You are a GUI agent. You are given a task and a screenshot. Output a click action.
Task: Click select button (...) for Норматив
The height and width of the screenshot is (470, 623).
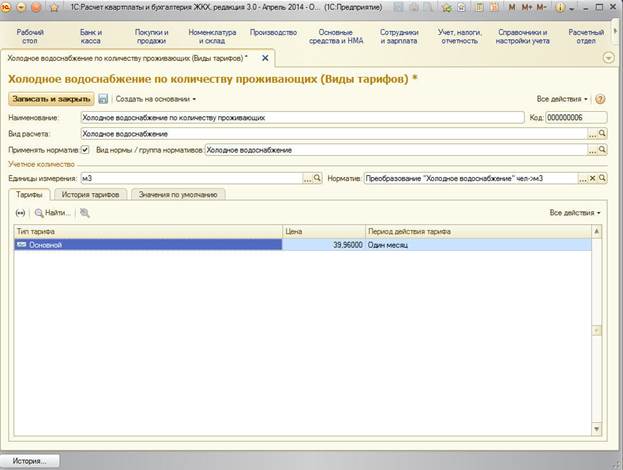[582, 178]
